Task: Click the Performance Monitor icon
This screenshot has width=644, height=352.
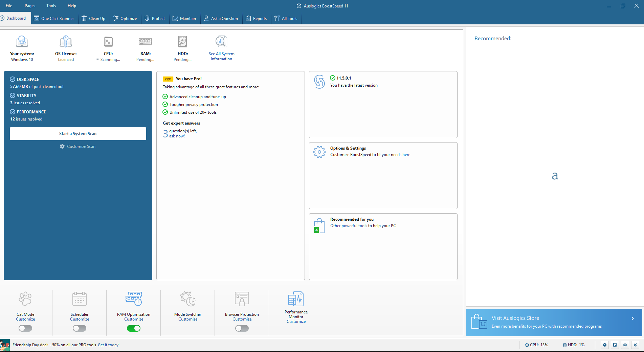Action: click(296, 299)
